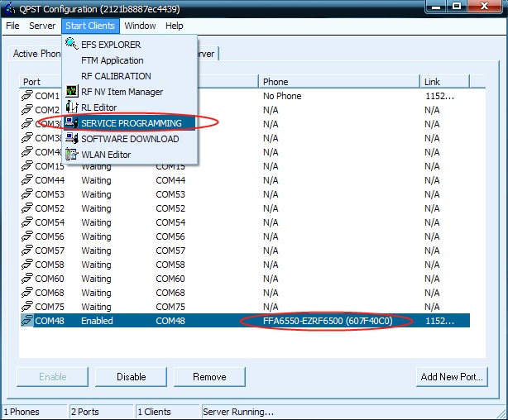Screen dimensions: 508x420
Task: Click '1 Clients' in the status bar
Action: pyautogui.click(x=154, y=412)
